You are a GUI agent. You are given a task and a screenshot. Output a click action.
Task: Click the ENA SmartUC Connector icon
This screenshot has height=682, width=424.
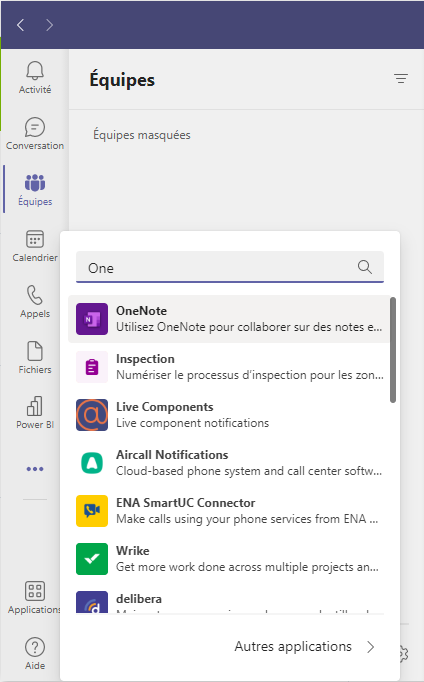(x=92, y=511)
